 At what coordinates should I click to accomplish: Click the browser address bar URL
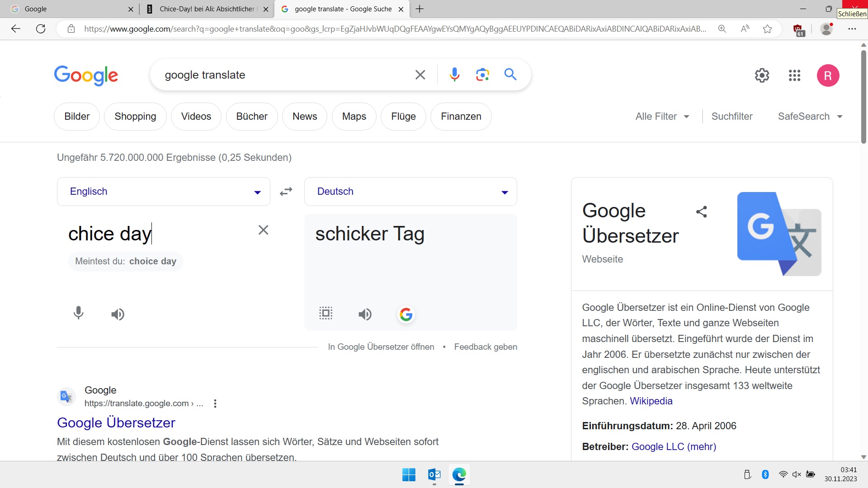click(396, 29)
